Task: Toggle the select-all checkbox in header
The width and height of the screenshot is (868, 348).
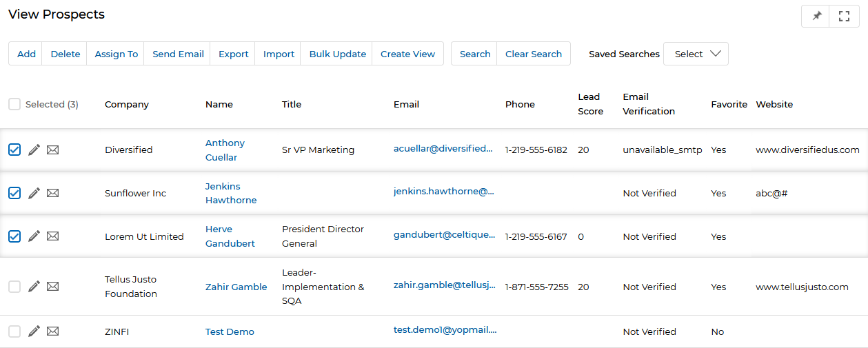Action: [x=14, y=104]
